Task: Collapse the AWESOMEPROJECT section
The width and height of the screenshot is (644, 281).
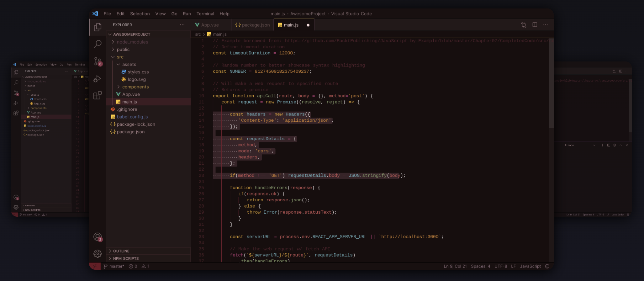Action: pyautogui.click(x=149, y=34)
